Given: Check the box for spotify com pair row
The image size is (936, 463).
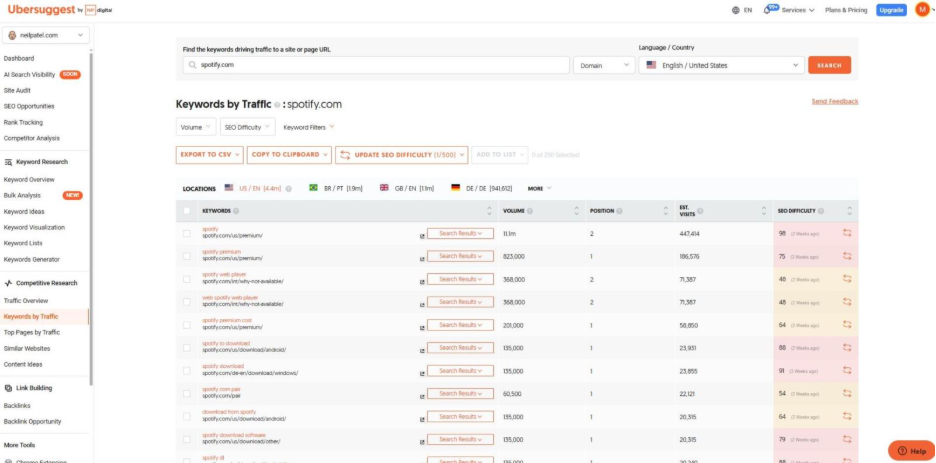Looking at the screenshot, I should tap(187, 393).
